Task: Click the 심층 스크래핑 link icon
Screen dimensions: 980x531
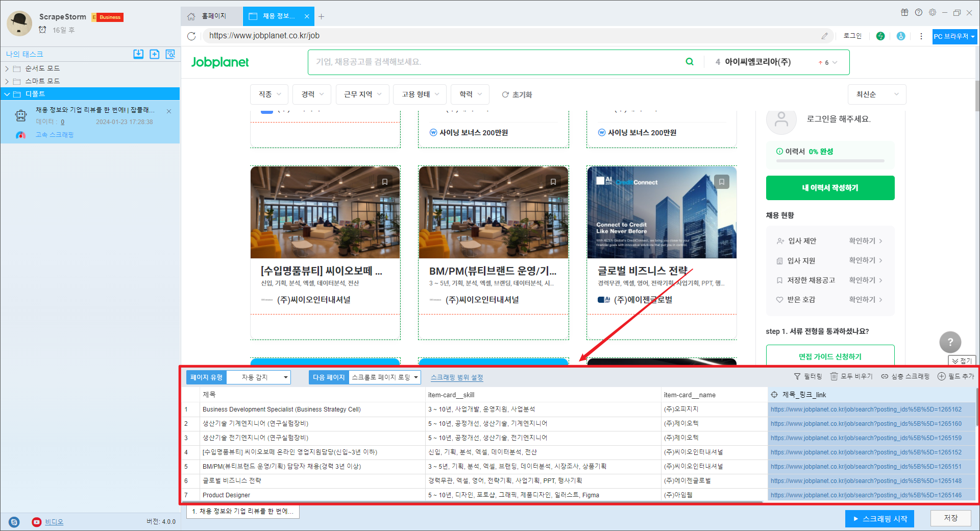Action: (x=885, y=376)
